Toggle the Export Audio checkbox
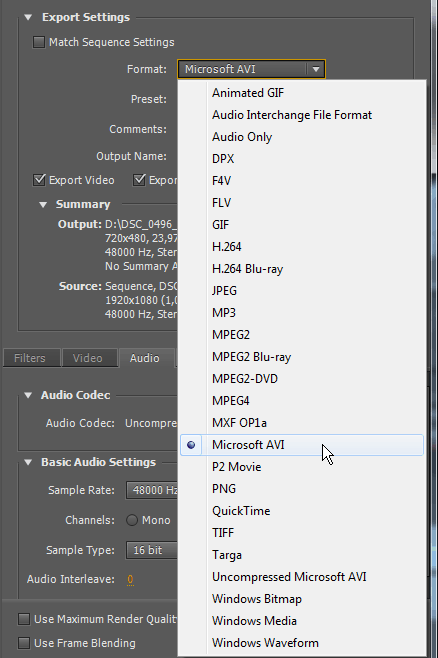 [139, 180]
